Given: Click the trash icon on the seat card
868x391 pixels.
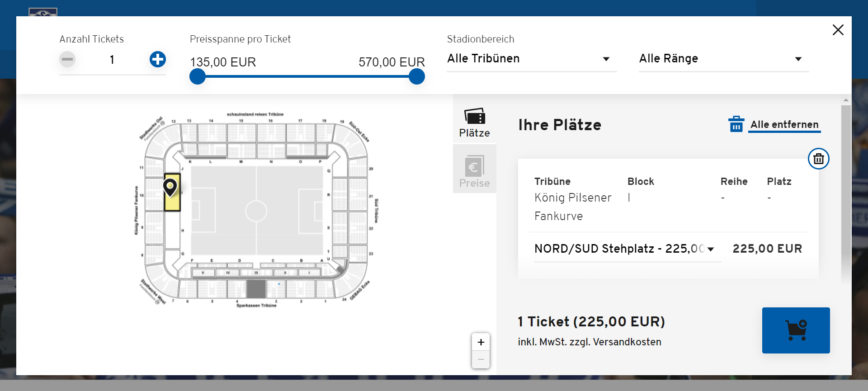Looking at the screenshot, I should pos(818,159).
